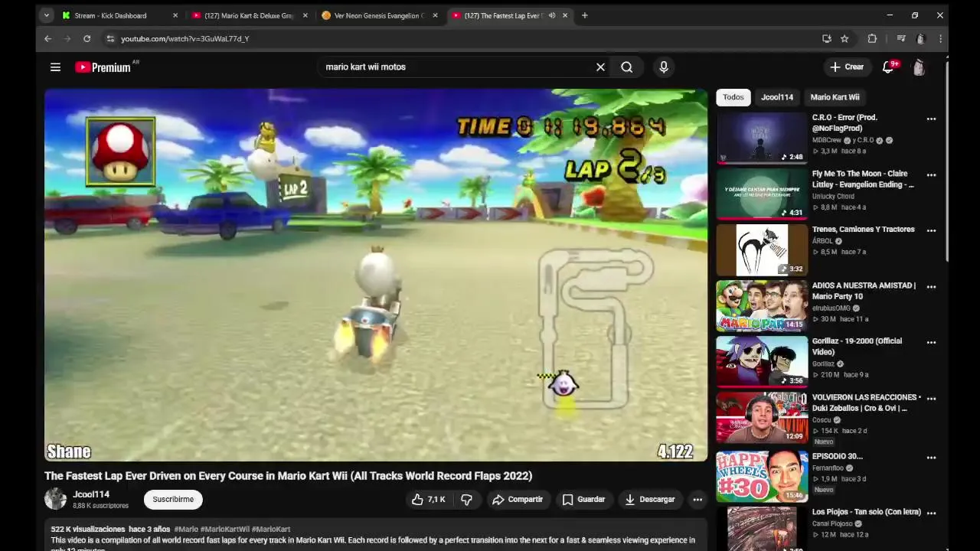Viewport: 980px width, 551px height.
Task: Open the browser extensions puzzle icon
Action: (x=872, y=38)
